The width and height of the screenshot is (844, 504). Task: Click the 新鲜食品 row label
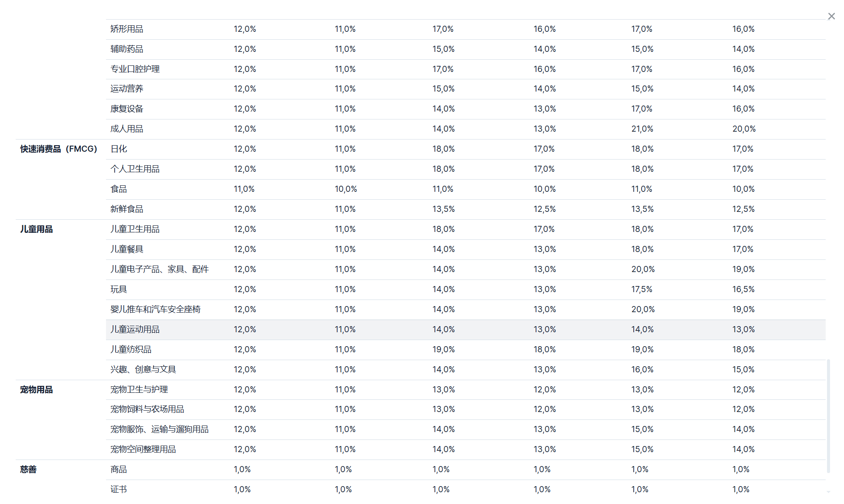(x=126, y=209)
